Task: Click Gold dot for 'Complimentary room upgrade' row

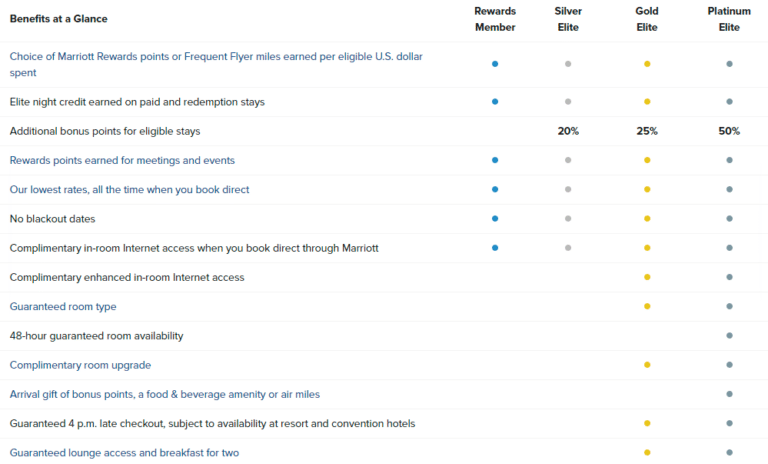Action: coord(647,365)
